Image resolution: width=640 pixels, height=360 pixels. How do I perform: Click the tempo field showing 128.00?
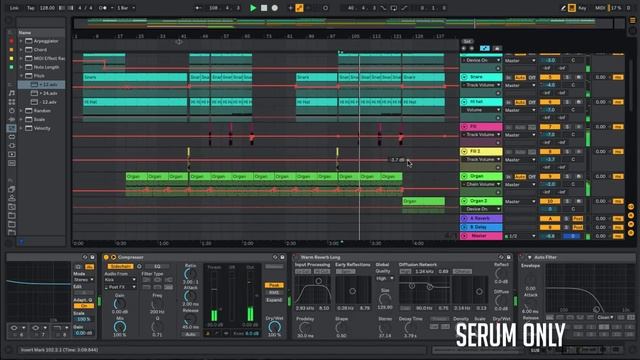click(x=47, y=8)
